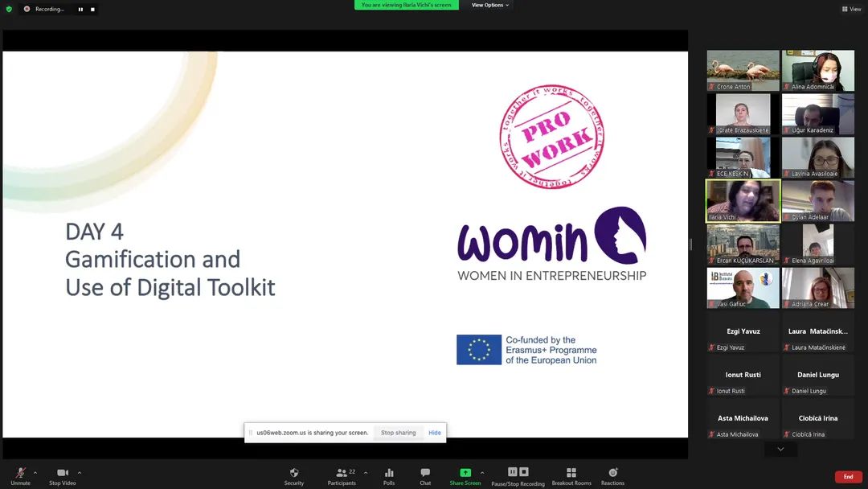The width and height of the screenshot is (868, 489).
Task: Open video options arrow beside Stop Video
Action: click(80, 473)
